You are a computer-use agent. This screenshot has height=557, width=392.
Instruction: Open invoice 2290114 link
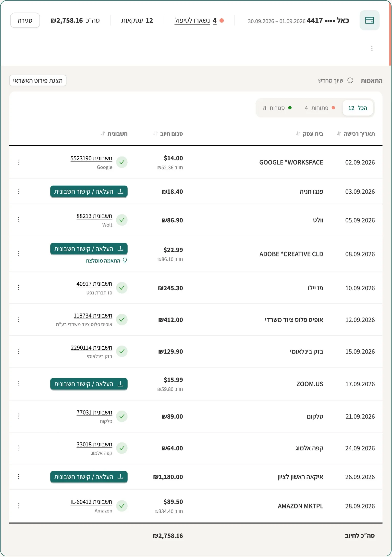91,348
